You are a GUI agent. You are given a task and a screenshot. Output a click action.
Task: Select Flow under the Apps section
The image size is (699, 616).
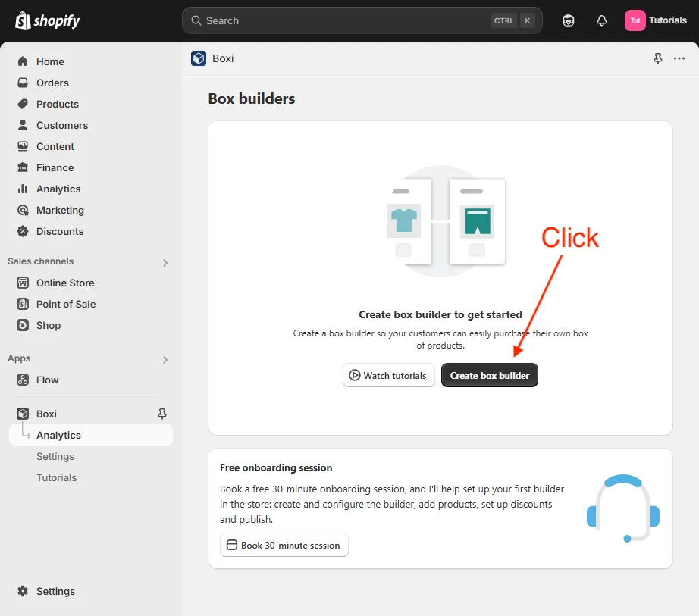pyautogui.click(x=49, y=380)
